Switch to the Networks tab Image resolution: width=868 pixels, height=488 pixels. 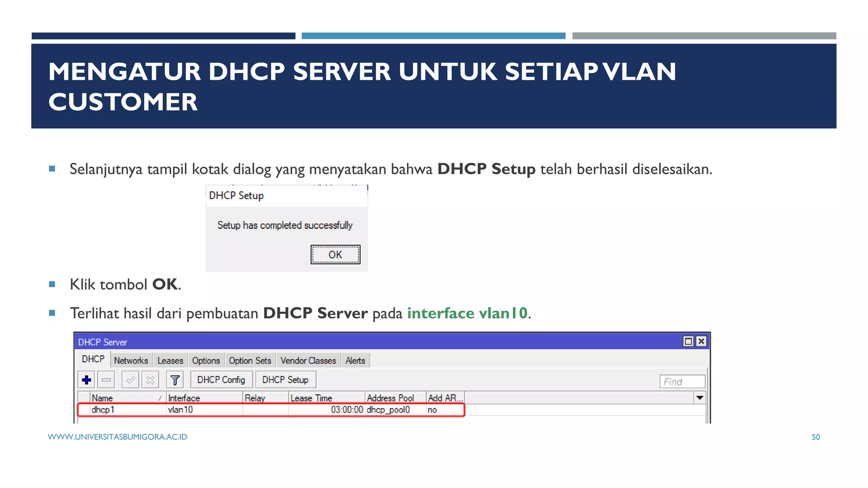point(131,360)
